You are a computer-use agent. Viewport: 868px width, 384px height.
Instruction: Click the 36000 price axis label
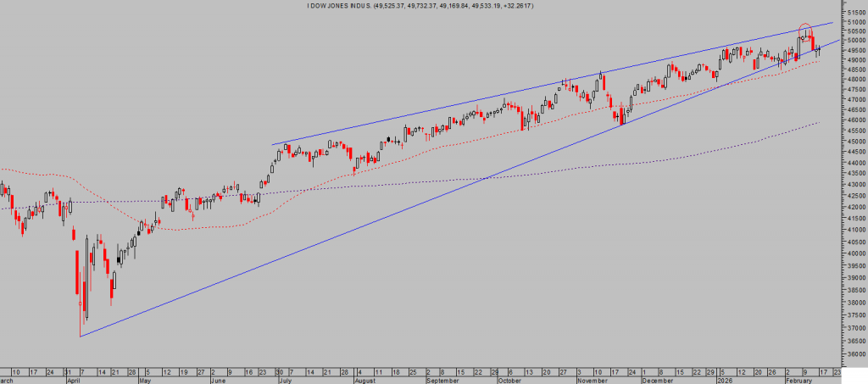tap(854, 354)
